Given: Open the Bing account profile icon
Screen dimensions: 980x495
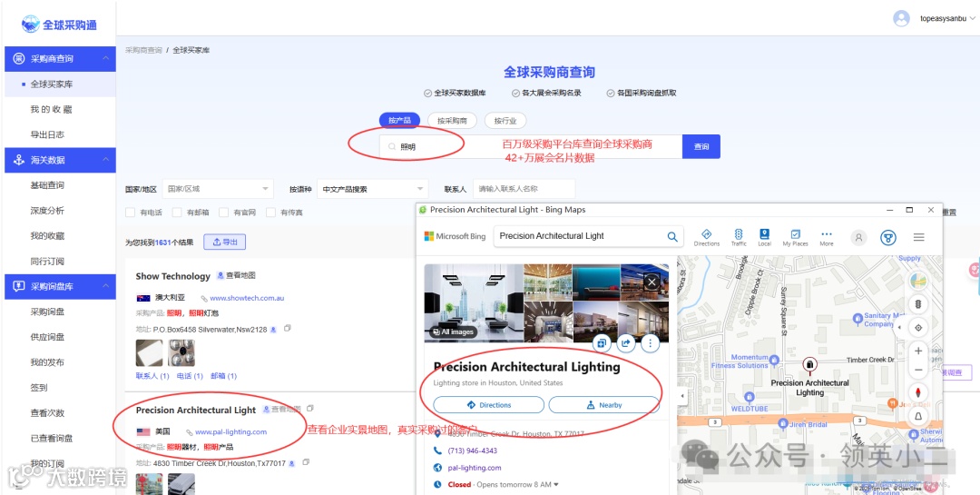Looking at the screenshot, I should [858, 237].
